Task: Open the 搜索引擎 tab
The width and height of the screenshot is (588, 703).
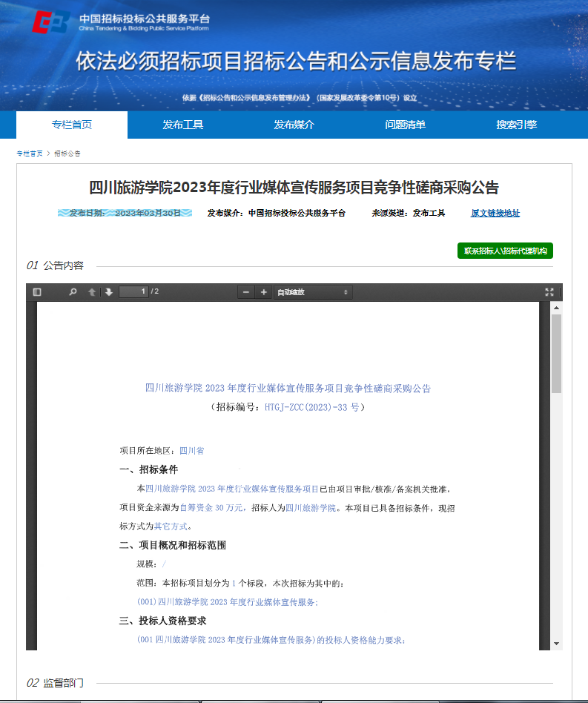Action: (x=516, y=125)
